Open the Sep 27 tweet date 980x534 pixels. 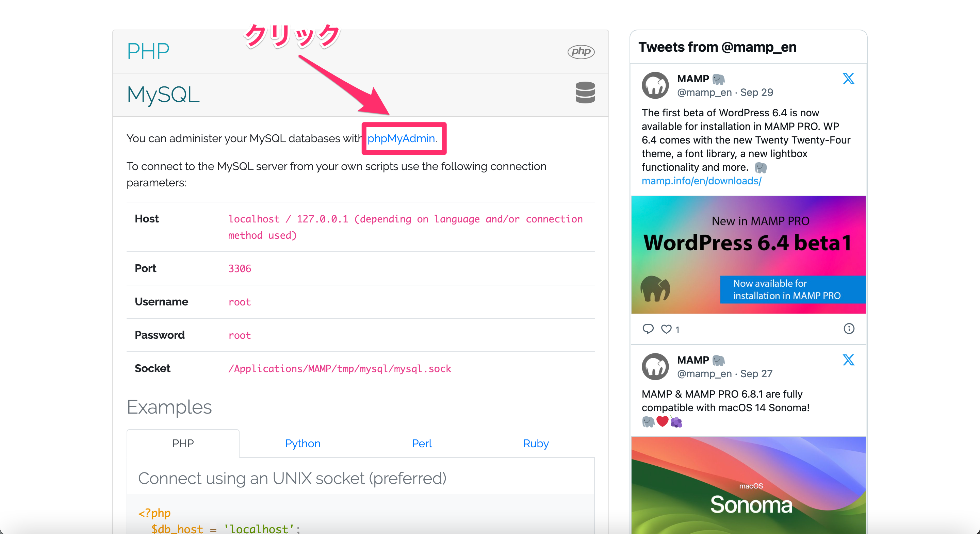[x=756, y=374]
